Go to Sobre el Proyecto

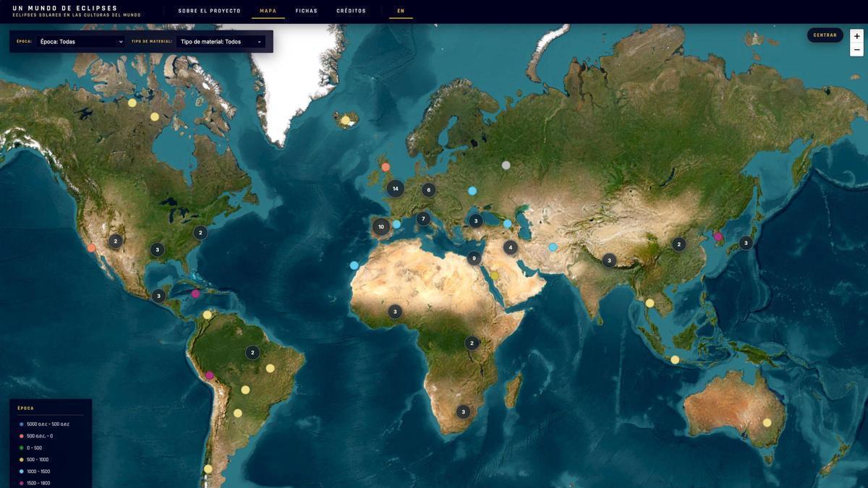[x=210, y=11]
